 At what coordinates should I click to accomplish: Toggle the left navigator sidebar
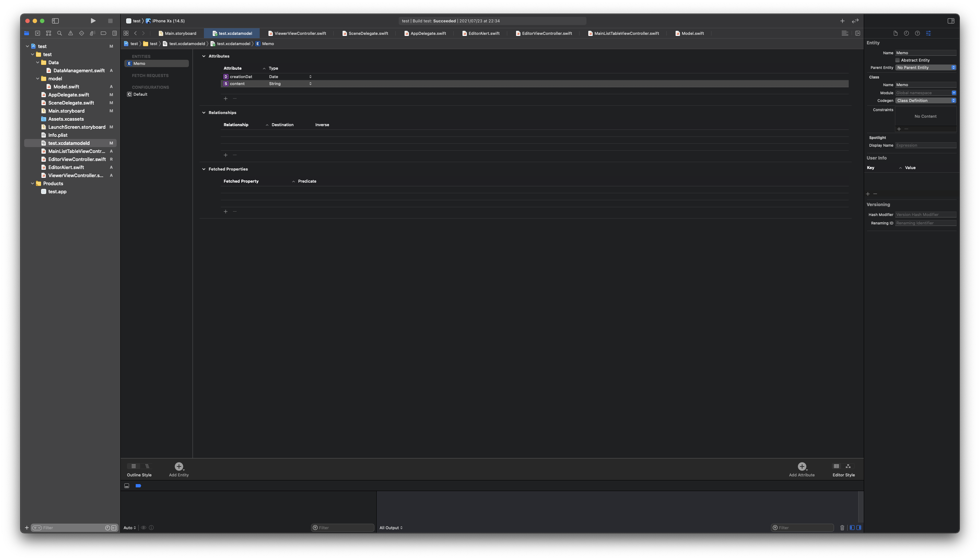click(55, 21)
